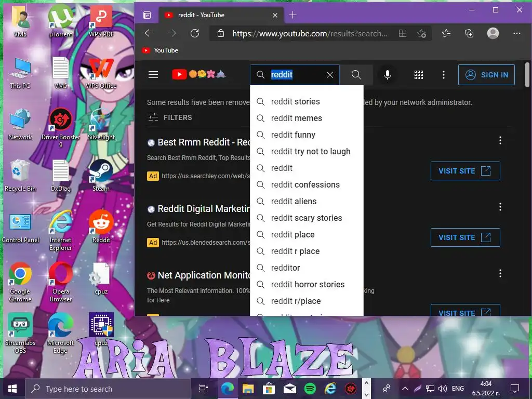Open Edge Collections
The width and height of the screenshot is (532, 399).
469,33
